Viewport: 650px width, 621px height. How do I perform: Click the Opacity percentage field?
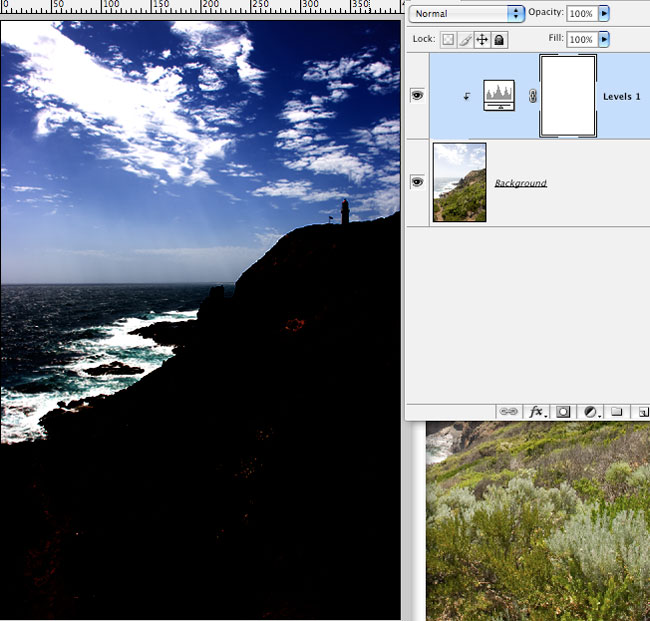click(581, 14)
